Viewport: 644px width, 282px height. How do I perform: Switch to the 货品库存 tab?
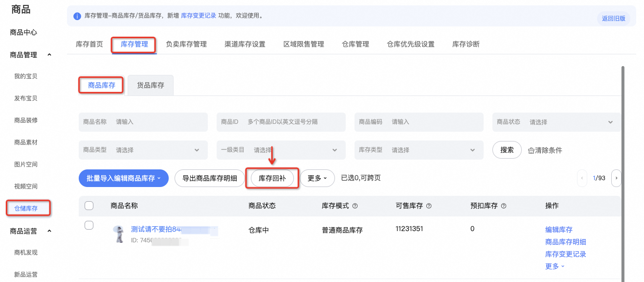[150, 85]
